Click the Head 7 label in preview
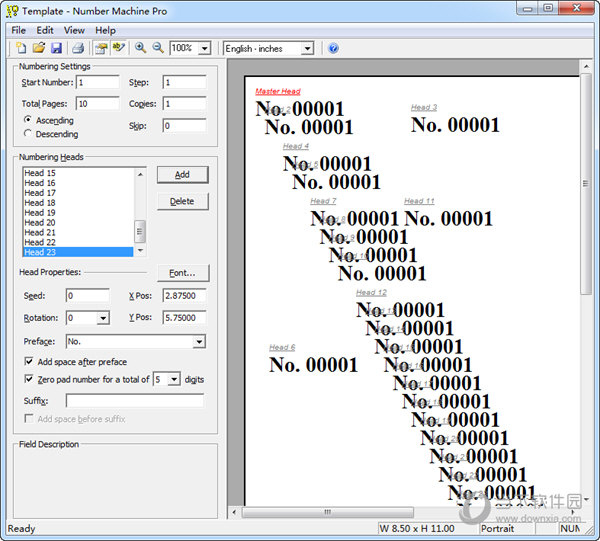 323,201
